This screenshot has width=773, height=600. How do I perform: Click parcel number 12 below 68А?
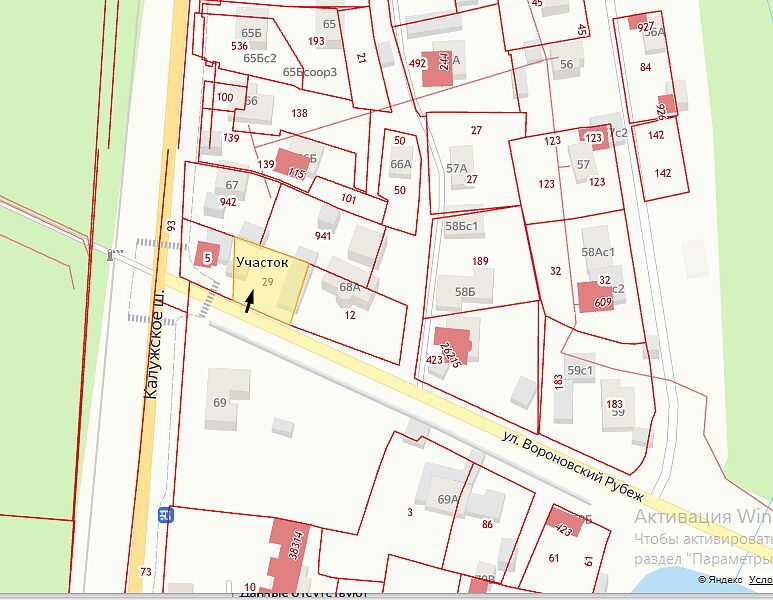click(350, 315)
